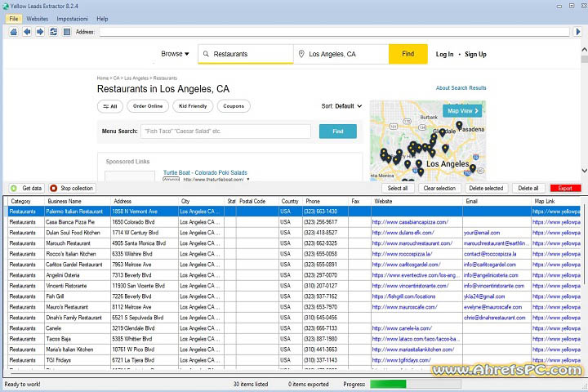Image resolution: width=588 pixels, height=392 pixels.
Task: Click the Los Angeles breadcrumb link
Action: 136,78
